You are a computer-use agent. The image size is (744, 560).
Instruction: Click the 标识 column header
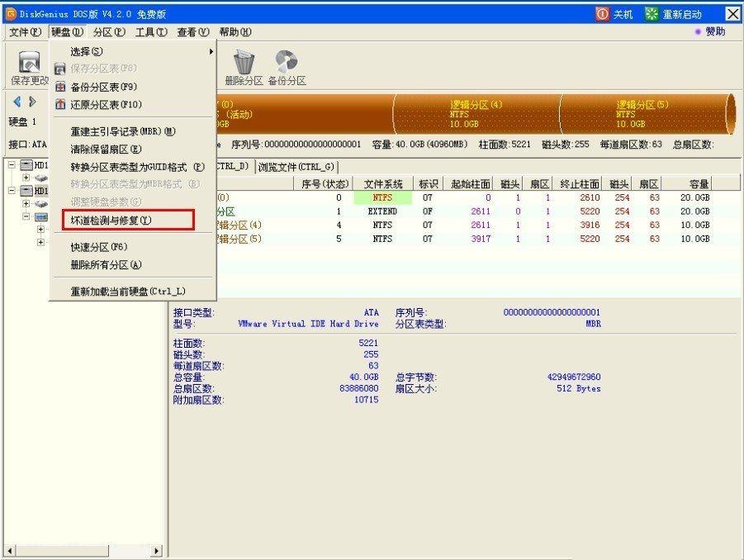coord(428,183)
